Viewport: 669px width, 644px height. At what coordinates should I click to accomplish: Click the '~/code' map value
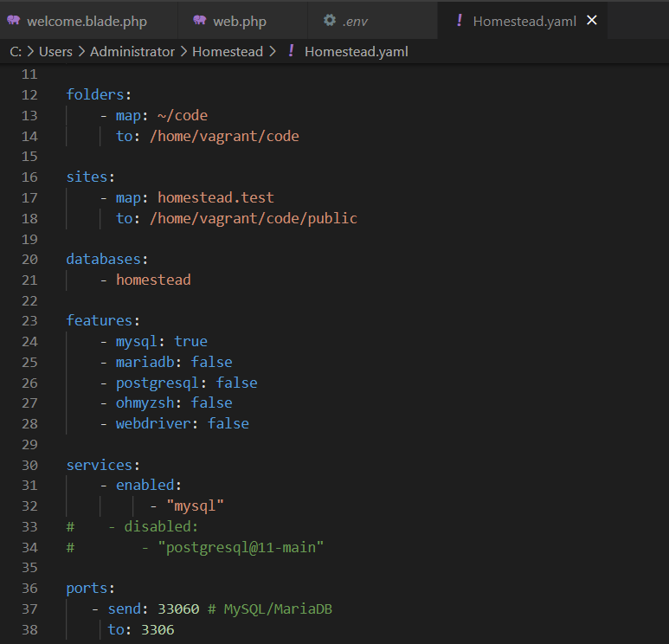183,116
